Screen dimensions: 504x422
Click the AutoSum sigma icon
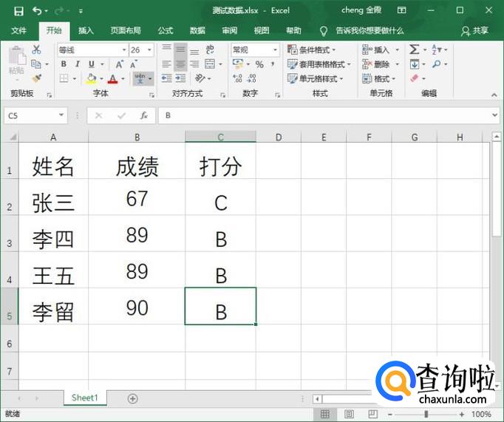pos(415,50)
